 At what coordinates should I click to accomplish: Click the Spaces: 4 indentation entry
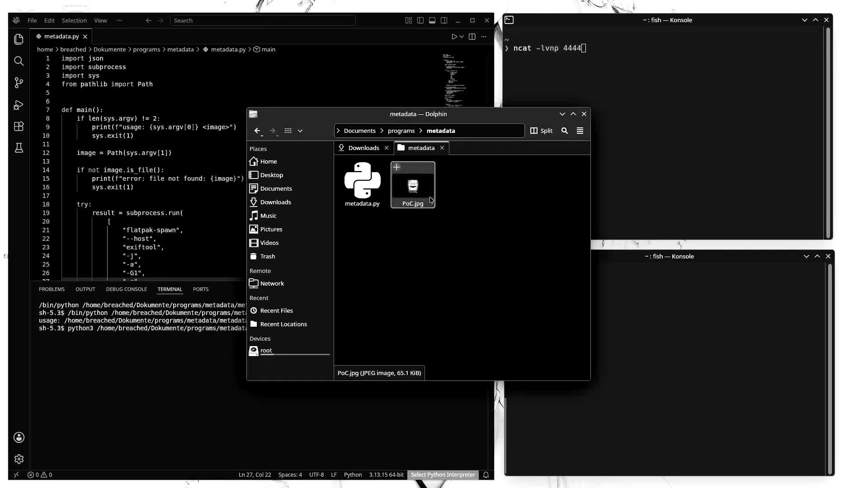[290, 475]
